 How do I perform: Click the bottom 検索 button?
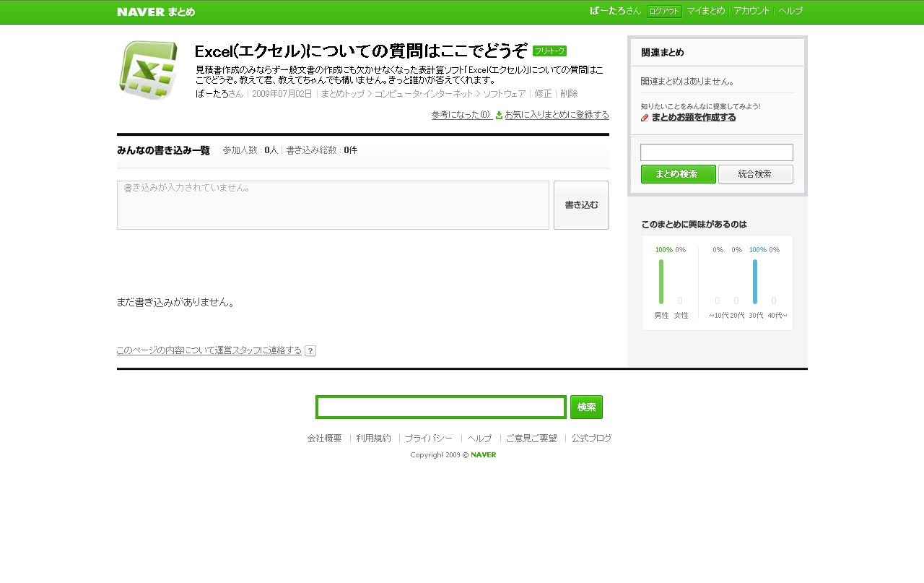[586, 407]
